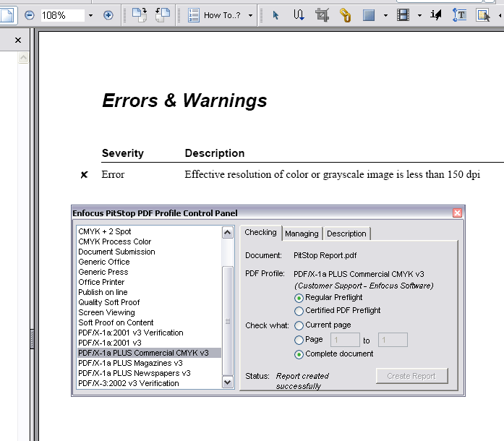Click profile list scroll down arrow

click(x=228, y=382)
